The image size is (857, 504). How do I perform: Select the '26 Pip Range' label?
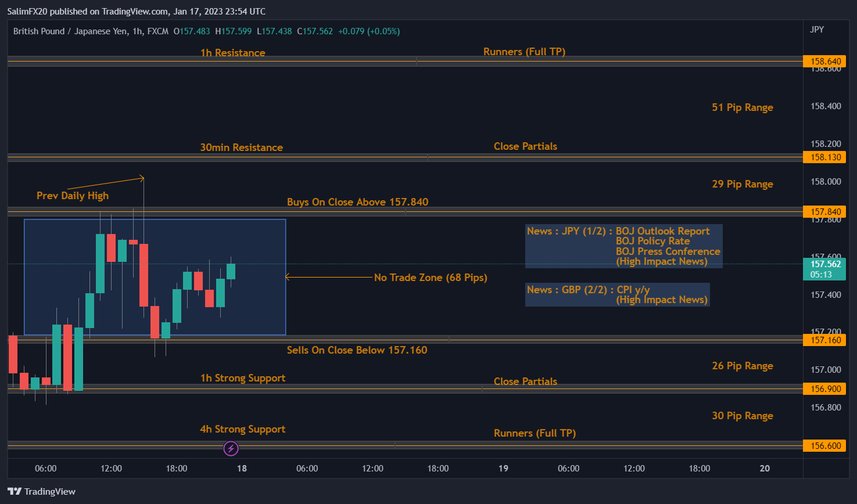[743, 366]
